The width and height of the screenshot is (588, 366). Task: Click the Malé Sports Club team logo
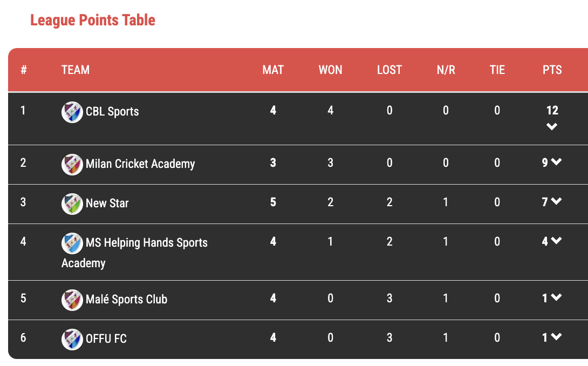[72, 300]
